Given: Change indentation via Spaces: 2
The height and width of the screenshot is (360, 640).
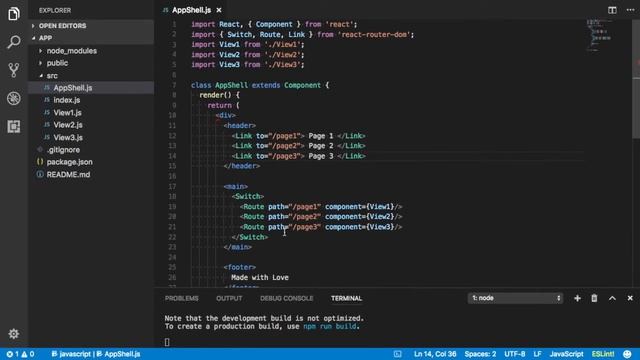Looking at the screenshot, I should pos(480,354).
